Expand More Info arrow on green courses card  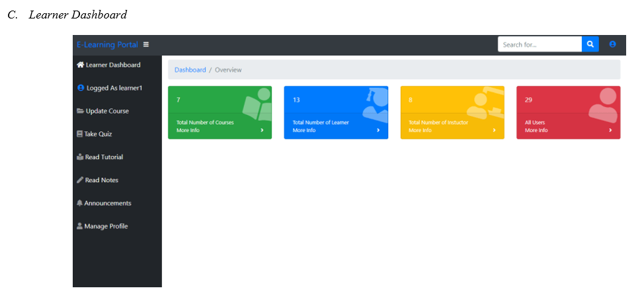coord(262,131)
